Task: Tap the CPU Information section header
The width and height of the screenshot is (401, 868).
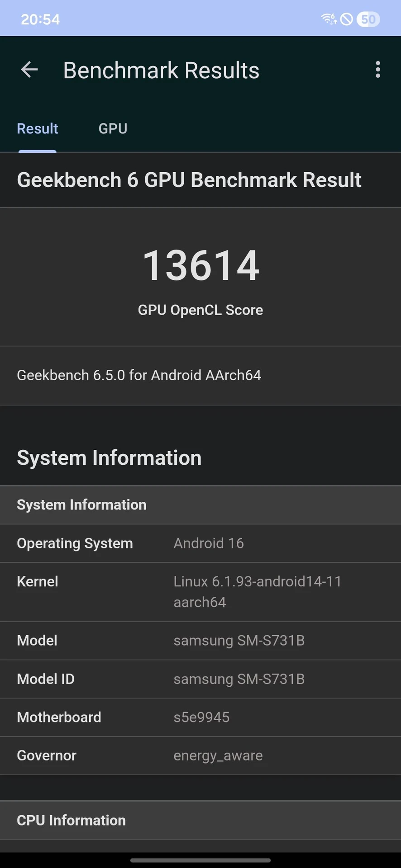Action: (x=200, y=821)
